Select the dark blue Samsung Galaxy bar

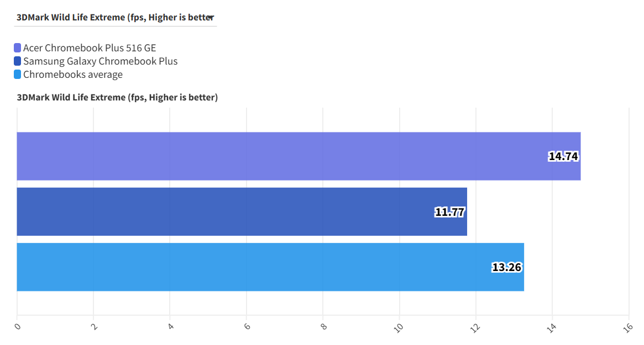point(221,211)
